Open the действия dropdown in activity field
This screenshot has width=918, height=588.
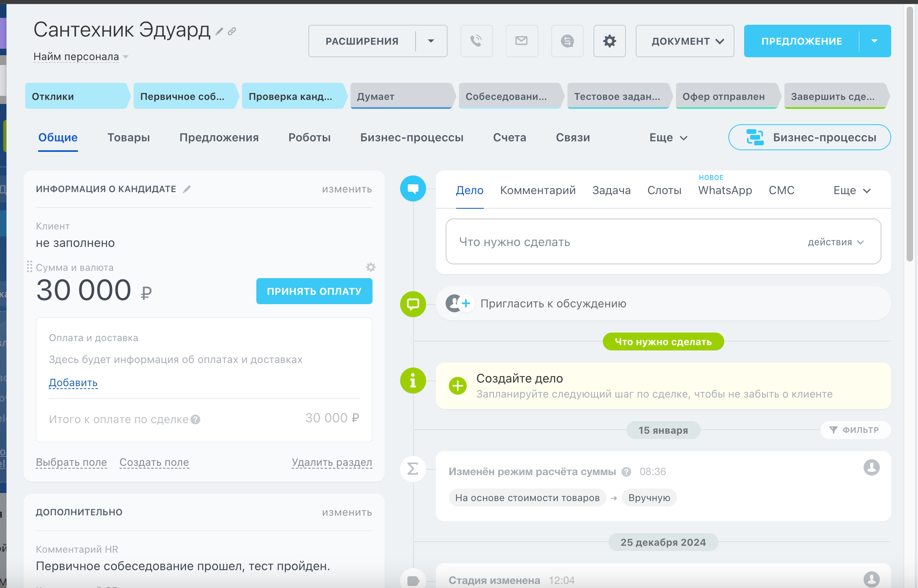click(x=835, y=242)
